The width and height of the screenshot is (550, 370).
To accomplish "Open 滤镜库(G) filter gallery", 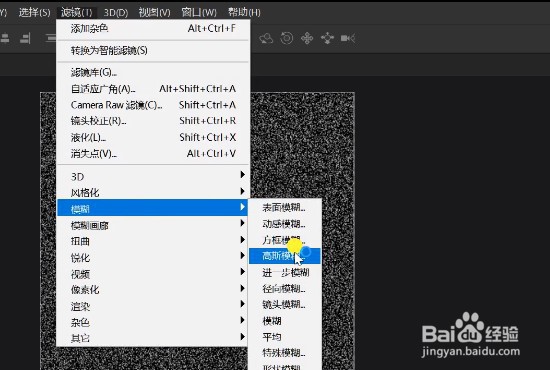I will point(153,72).
